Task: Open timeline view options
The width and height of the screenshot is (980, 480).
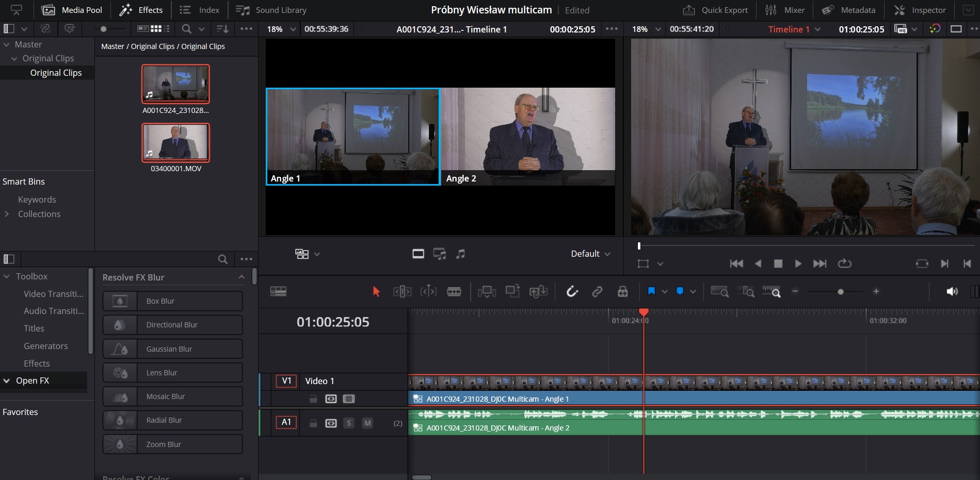Action: click(x=278, y=292)
